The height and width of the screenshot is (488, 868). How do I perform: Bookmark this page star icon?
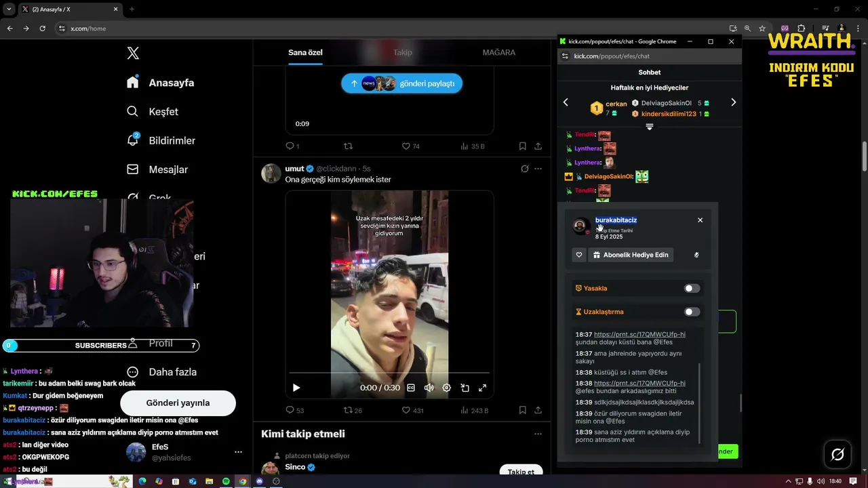point(762,28)
